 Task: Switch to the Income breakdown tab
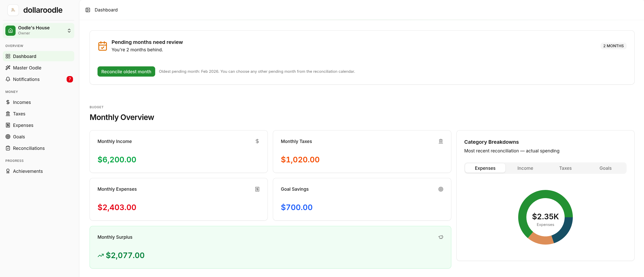[525, 168]
